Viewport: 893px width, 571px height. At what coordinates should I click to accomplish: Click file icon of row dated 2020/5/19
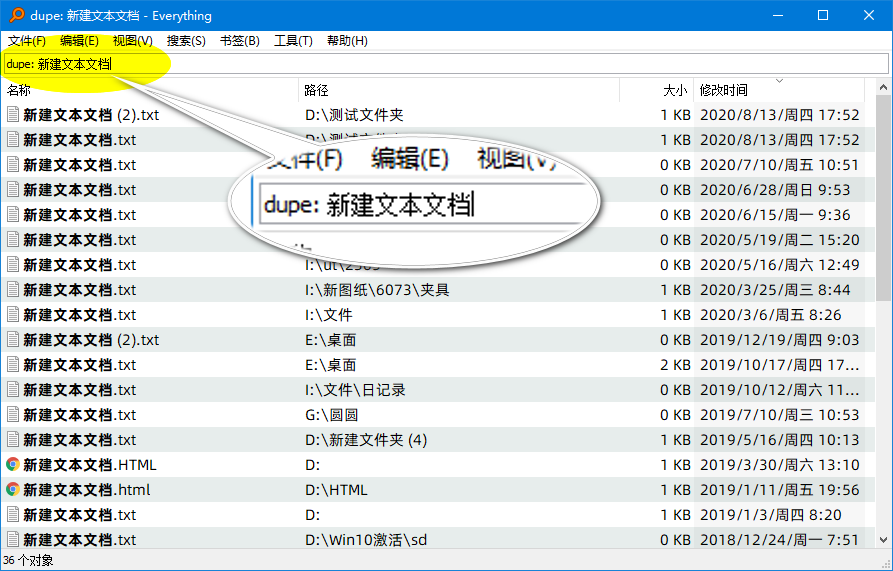click(13, 240)
